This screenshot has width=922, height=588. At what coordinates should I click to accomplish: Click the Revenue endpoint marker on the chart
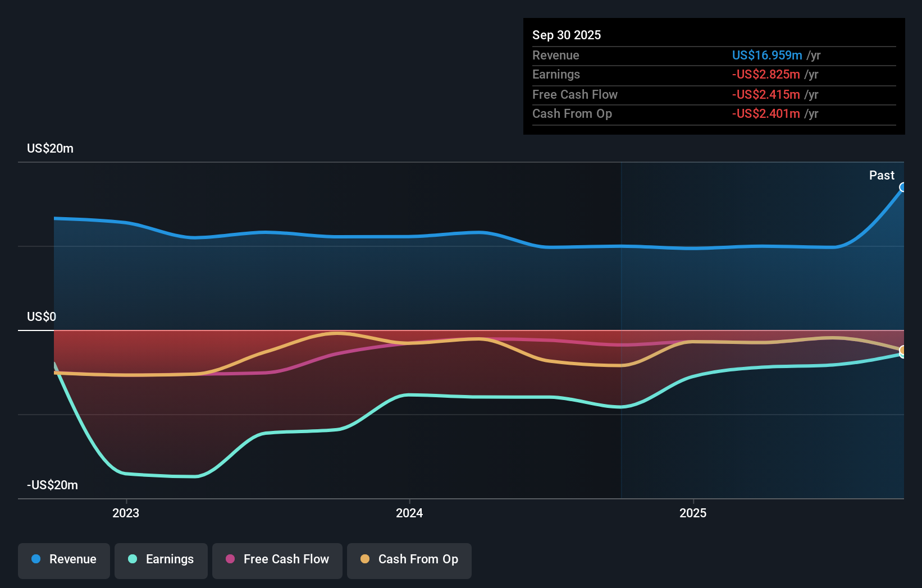point(903,187)
